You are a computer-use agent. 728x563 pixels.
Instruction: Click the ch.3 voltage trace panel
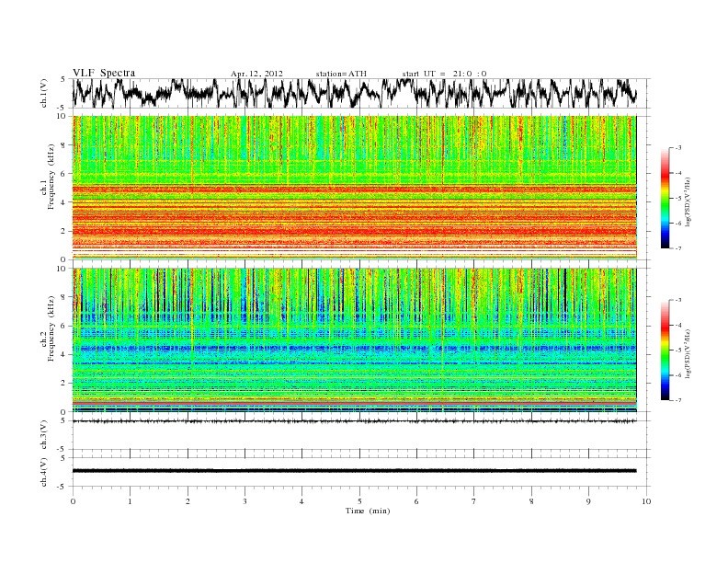360,435
